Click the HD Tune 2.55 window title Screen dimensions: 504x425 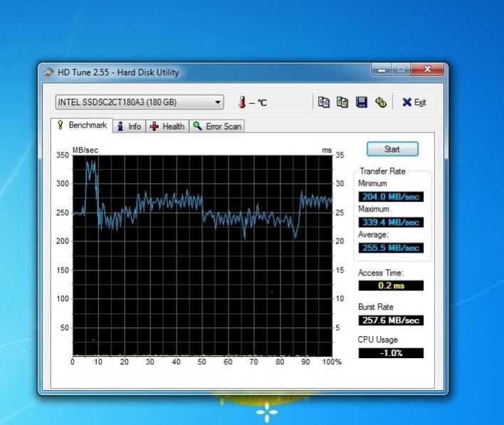pos(118,73)
